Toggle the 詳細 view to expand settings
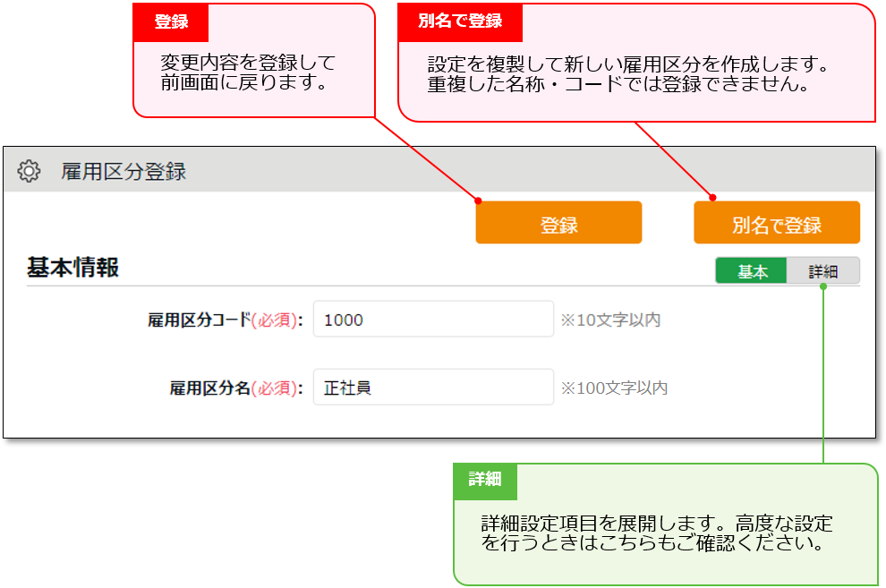This screenshot has width=886, height=588. pyautogui.click(x=822, y=272)
